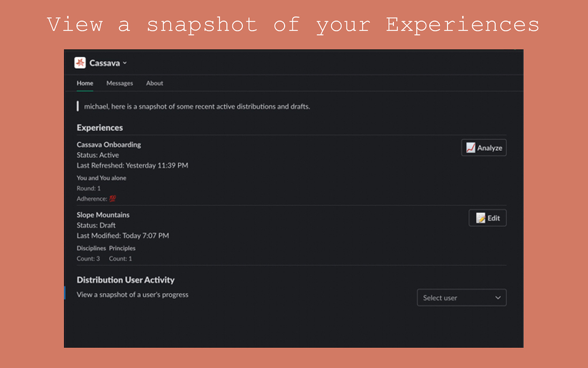This screenshot has width=588, height=368.
Task: Click Count: 1 under Principles
Action: (x=121, y=258)
